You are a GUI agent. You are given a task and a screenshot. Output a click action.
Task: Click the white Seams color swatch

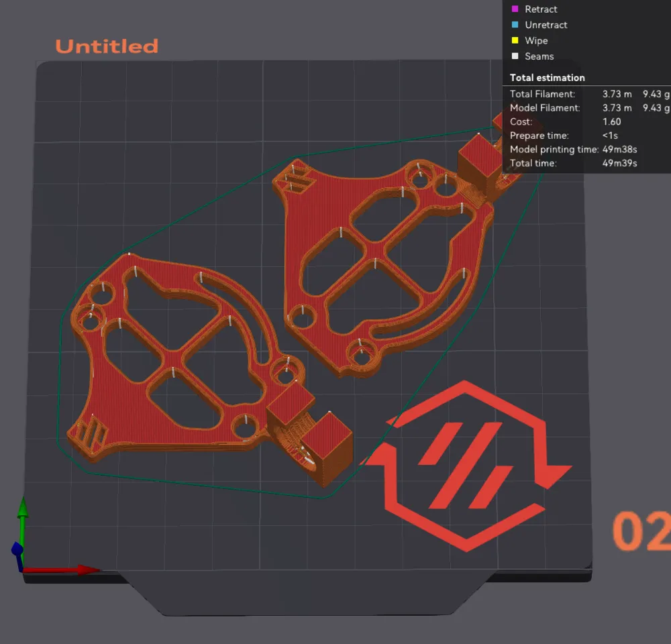[515, 56]
